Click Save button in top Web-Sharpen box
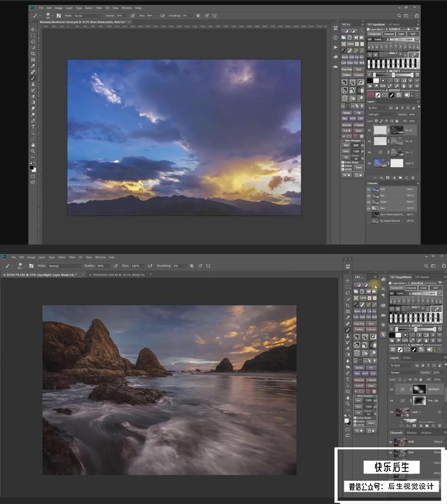 pyautogui.click(x=359, y=168)
